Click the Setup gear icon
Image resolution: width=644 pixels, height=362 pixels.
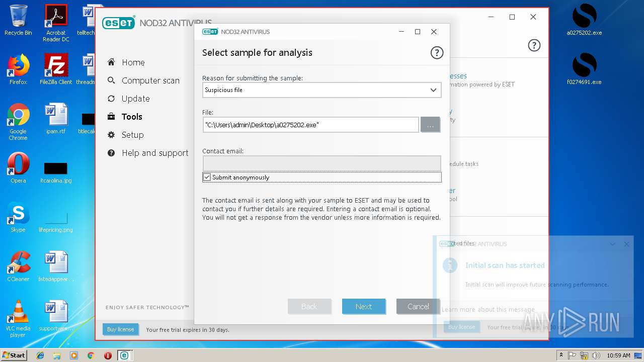tap(111, 135)
